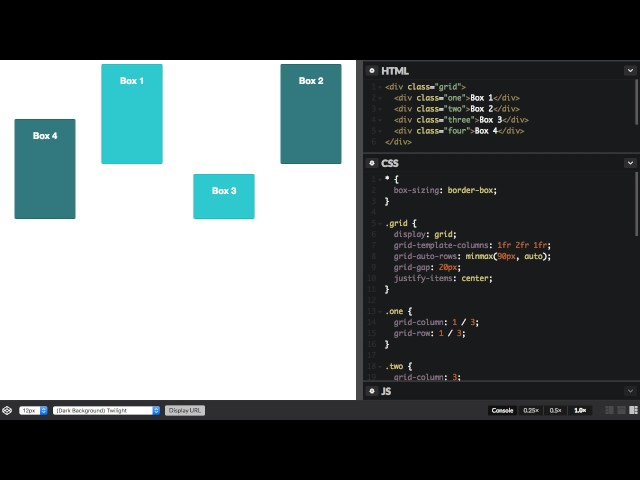
Task: Click the HTML editor vertical scrollbar
Action: pyautogui.click(x=636, y=102)
